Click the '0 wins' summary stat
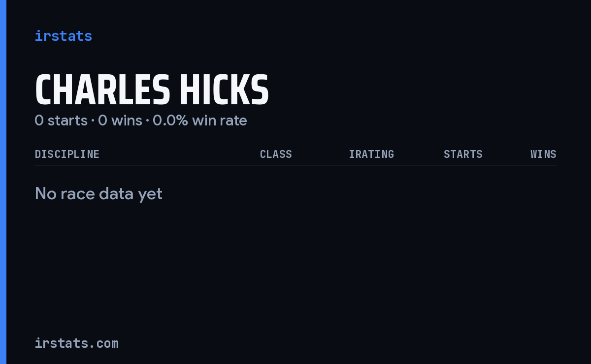 (x=120, y=121)
